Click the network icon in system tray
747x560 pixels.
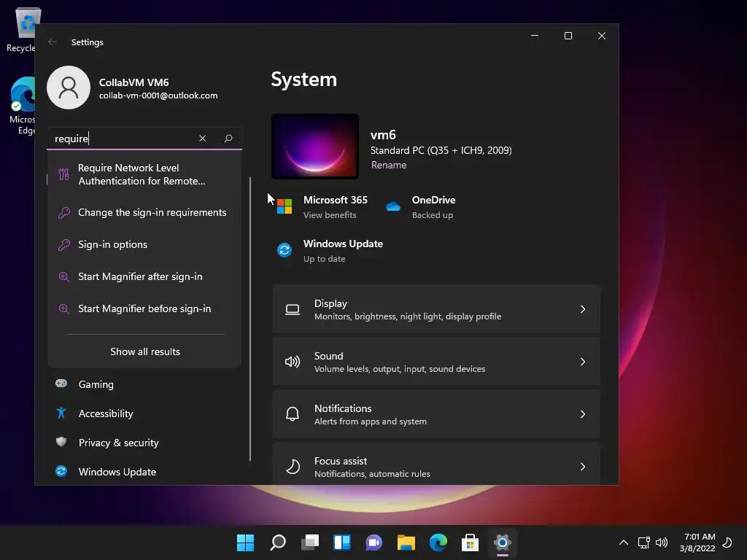644,542
